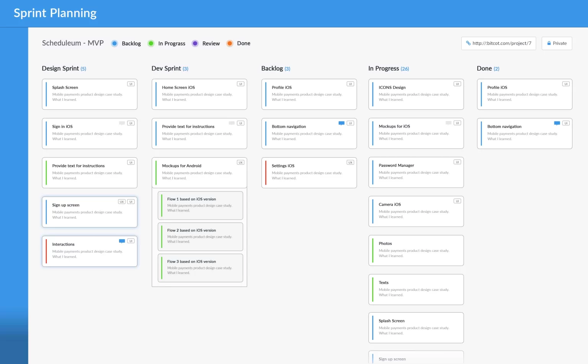Open the Flow 2 based on iOS version card
The height and width of the screenshot is (364, 588).
[x=200, y=237]
